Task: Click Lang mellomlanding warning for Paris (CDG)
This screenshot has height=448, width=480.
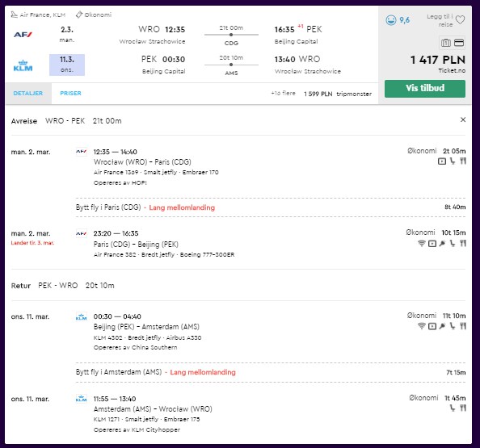Action: pyautogui.click(x=182, y=207)
